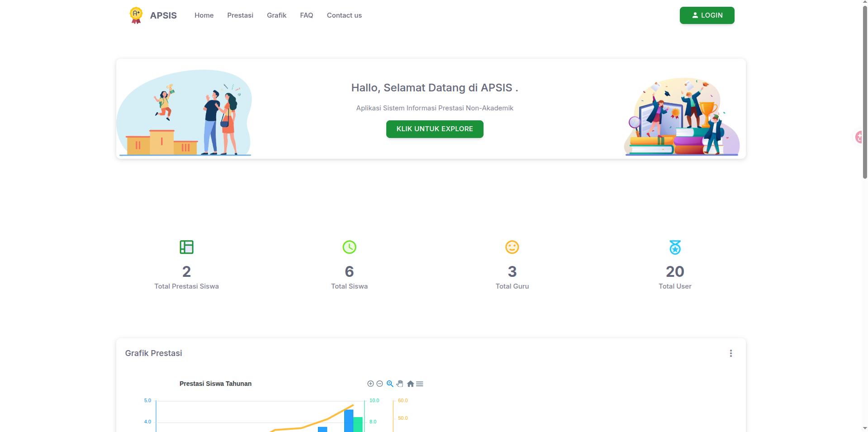The image size is (868, 432).
Task: Click the KLIK UNTUK EXPLORE button
Action: 435,129
